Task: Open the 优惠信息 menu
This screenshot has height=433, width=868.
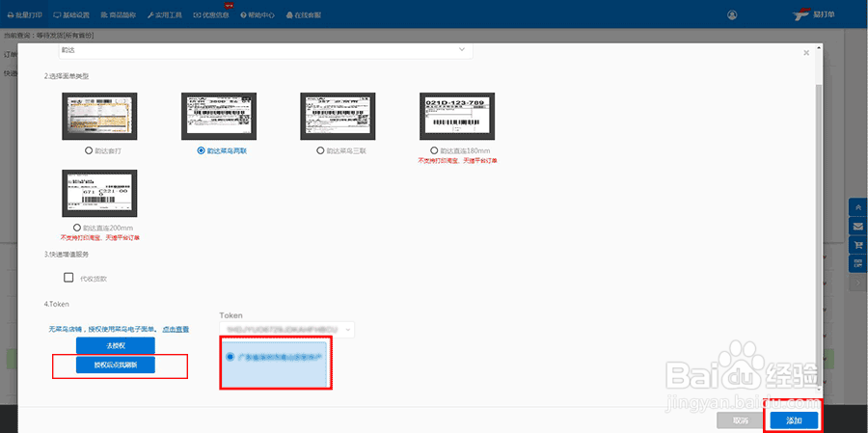Action: point(211,15)
